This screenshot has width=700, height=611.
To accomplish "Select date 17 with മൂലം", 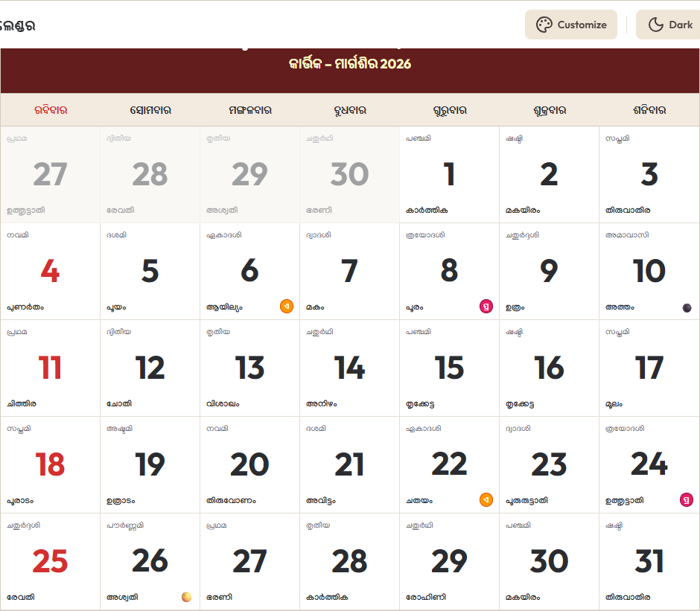I will (x=649, y=368).
